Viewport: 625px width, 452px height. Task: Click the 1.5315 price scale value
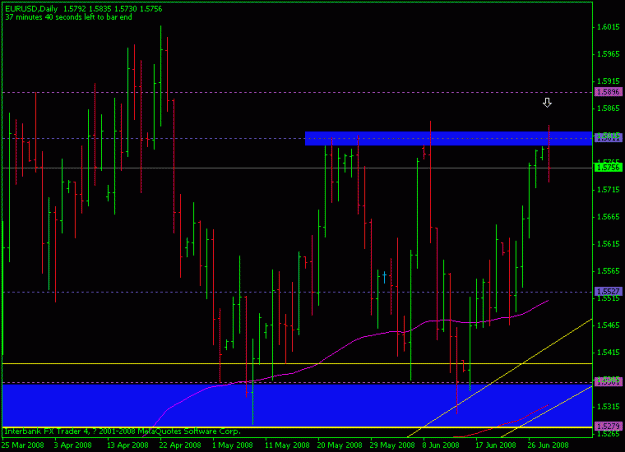coord(609,407)
